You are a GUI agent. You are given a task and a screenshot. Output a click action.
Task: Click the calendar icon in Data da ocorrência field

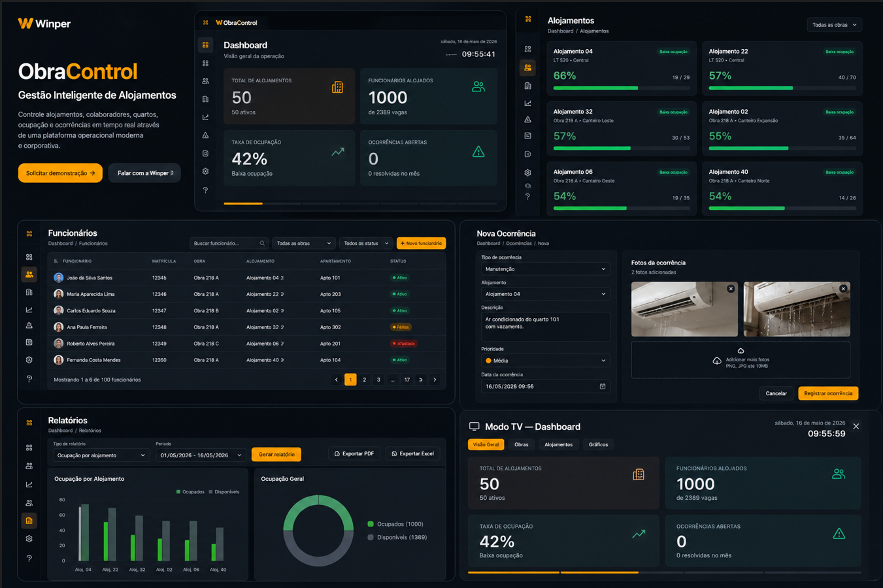tap(603, 386)
